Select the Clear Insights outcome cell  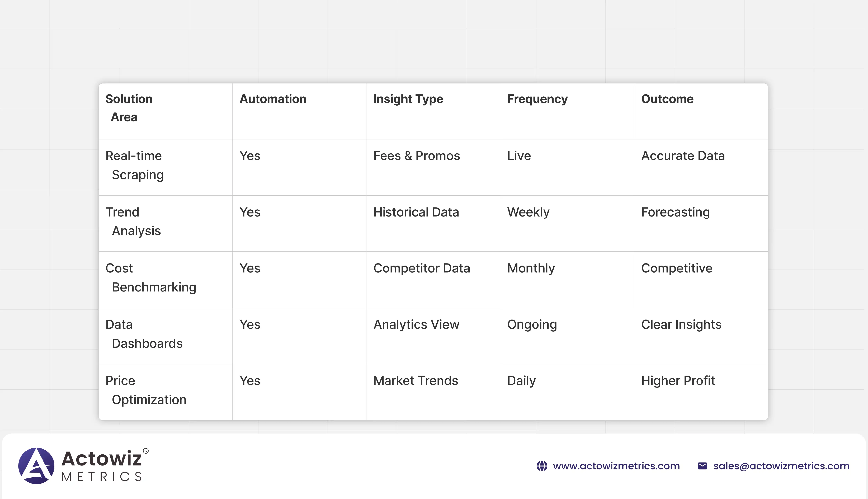click(x=681, y=324)
